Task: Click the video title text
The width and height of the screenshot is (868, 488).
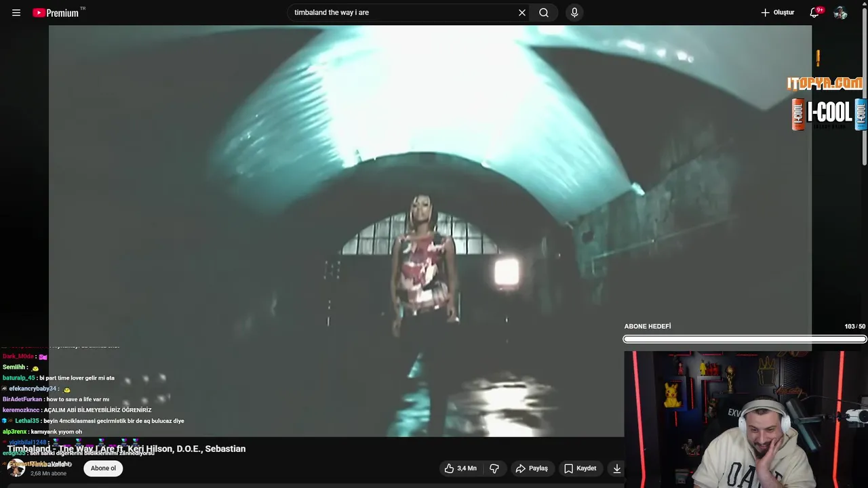Action: pos(127,449)
